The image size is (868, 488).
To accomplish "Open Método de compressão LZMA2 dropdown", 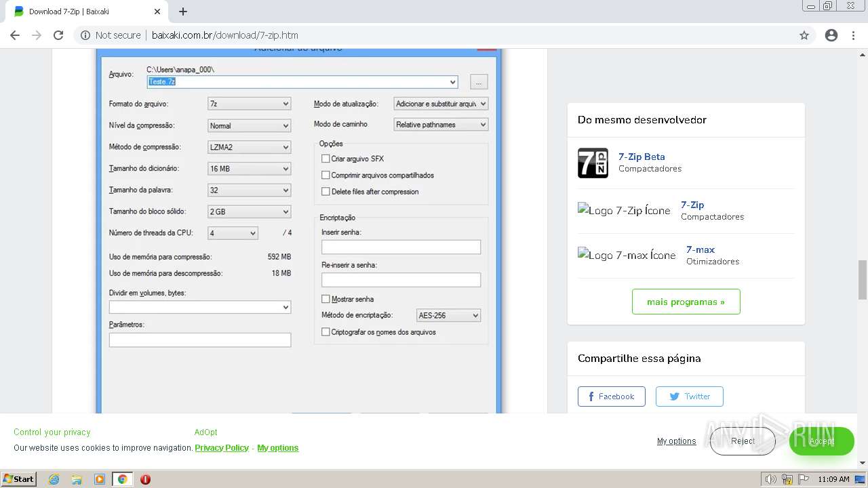I will click(249, 147).
